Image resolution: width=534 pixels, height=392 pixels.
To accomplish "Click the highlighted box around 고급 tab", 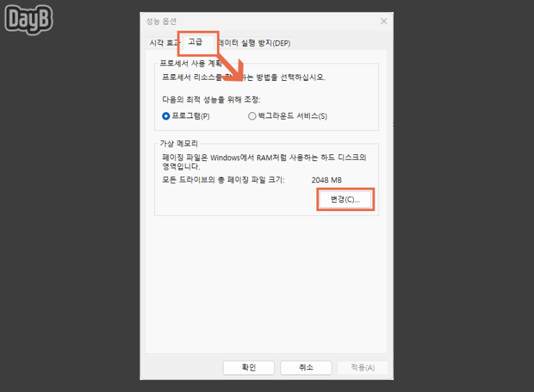I will tap(198, 41).
